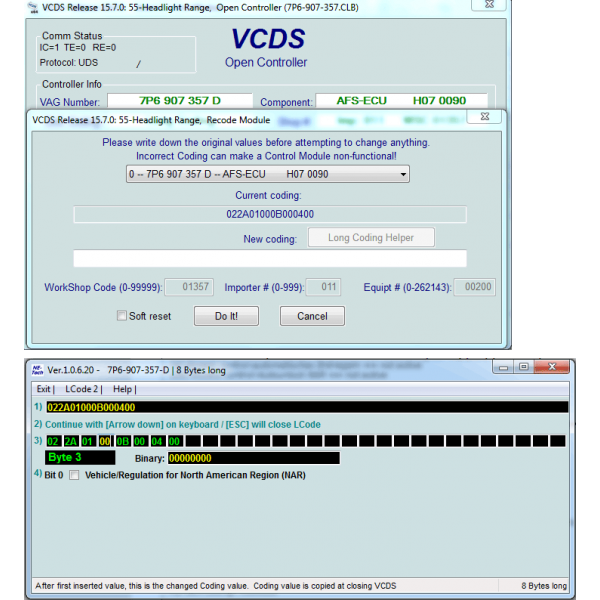Open the Long Coding Helper

tap(371, 238)
